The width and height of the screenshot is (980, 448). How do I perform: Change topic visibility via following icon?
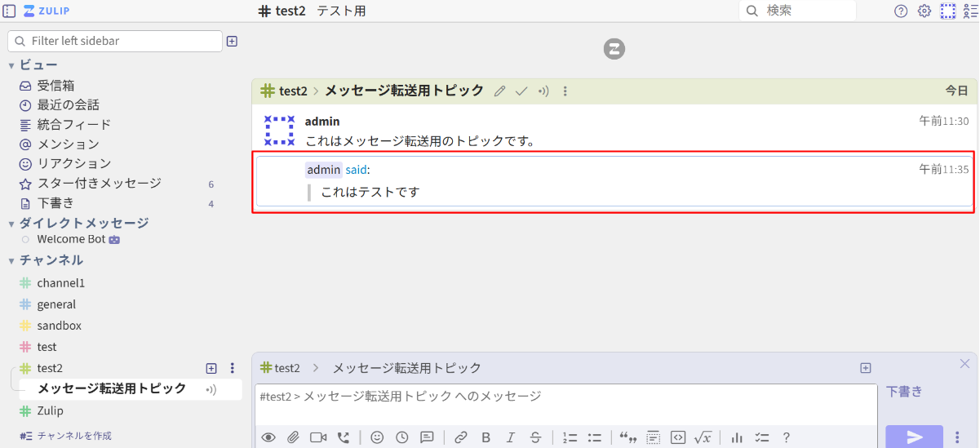[x=543, y=91]
